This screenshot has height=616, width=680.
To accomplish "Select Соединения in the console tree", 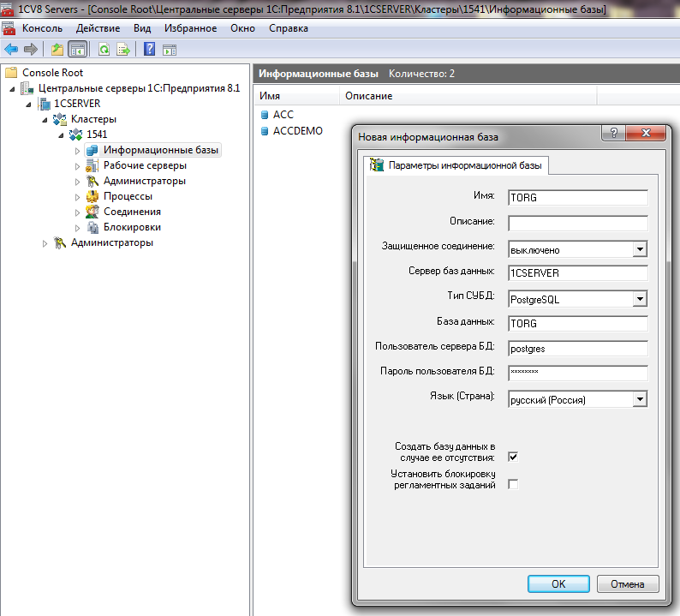I will point(132,212).
